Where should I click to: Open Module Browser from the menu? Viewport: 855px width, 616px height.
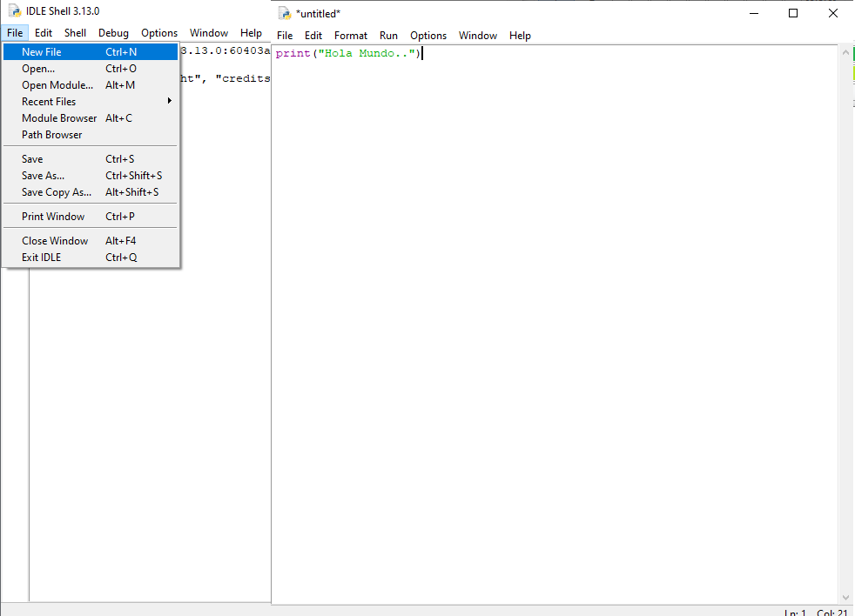(91, 118)
